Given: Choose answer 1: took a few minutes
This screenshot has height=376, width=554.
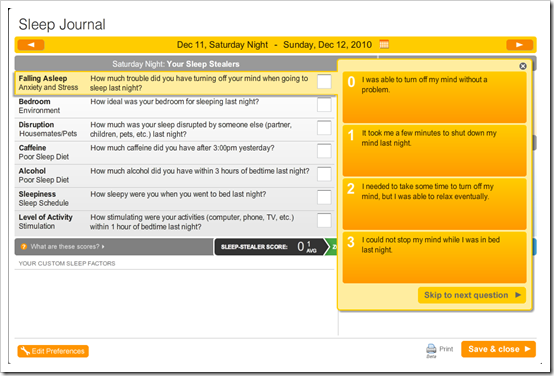Looking at the screenshot, I should click(434, 151).
